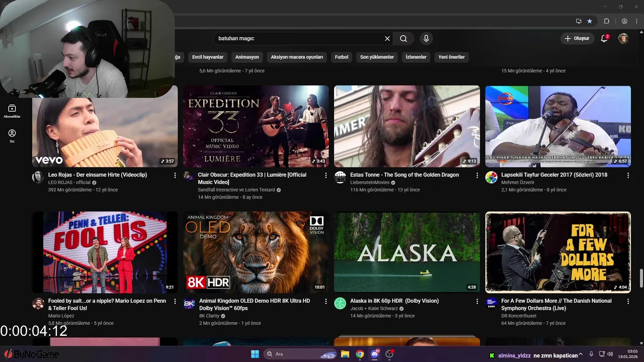Open Discord from the taskbar
This screenshot has width=644, height=362.
[x=374, y=354]
